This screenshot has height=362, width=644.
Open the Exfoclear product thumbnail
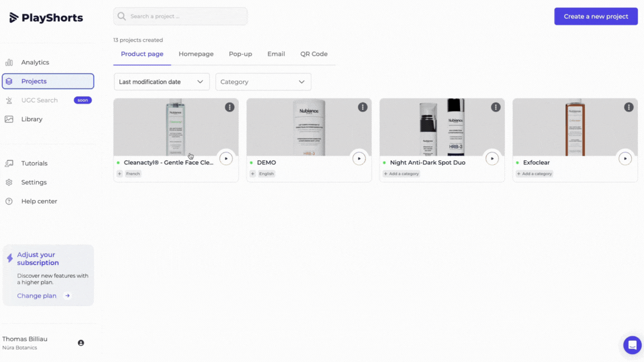coord(575,127)
